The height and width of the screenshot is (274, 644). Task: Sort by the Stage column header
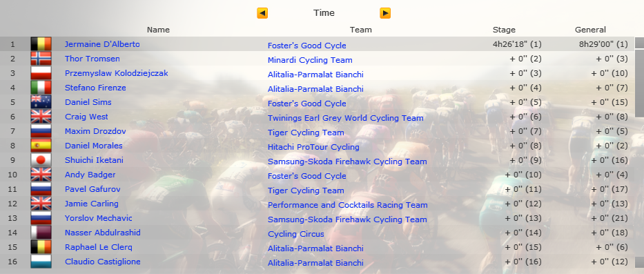[504, 30]
